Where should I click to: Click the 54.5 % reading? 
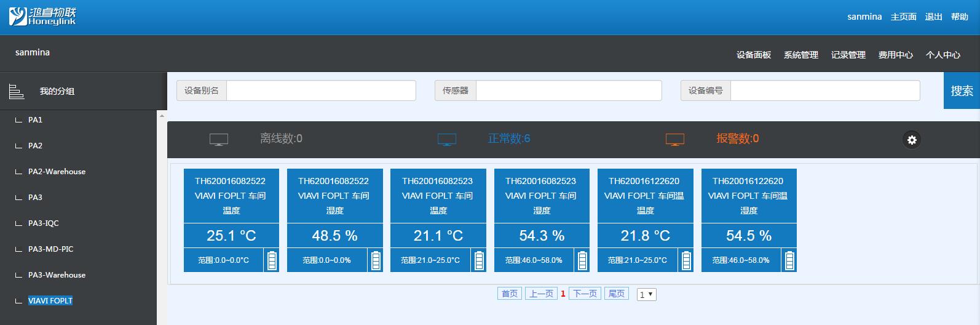click(749, 236)
